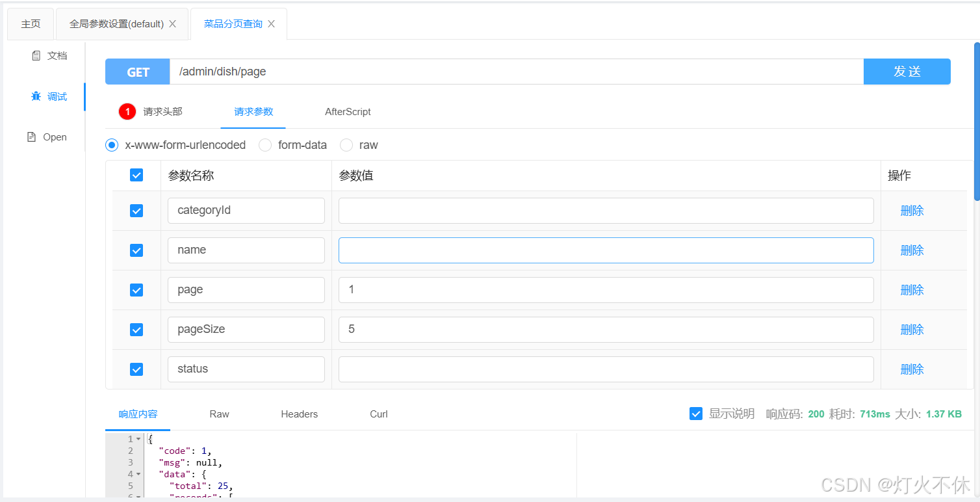Click the page value field containing 1

click(x=606, y=290)
